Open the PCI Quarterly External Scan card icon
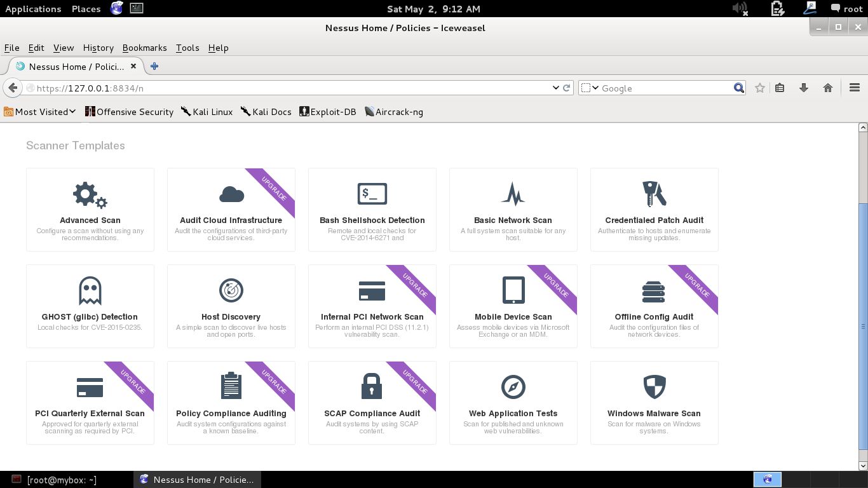 pyautogui.click(x=90, y=388)
